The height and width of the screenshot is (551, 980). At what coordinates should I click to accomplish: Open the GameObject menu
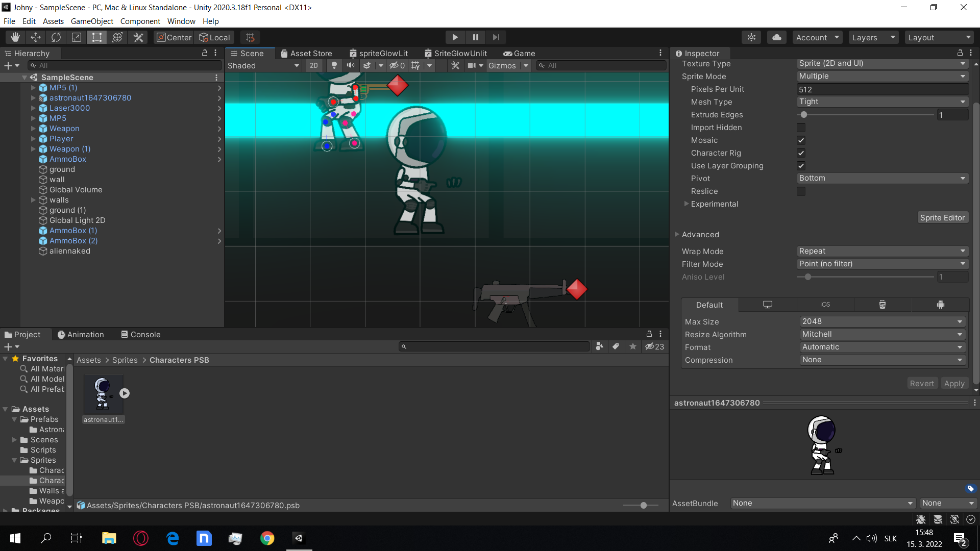pos(92,21)
